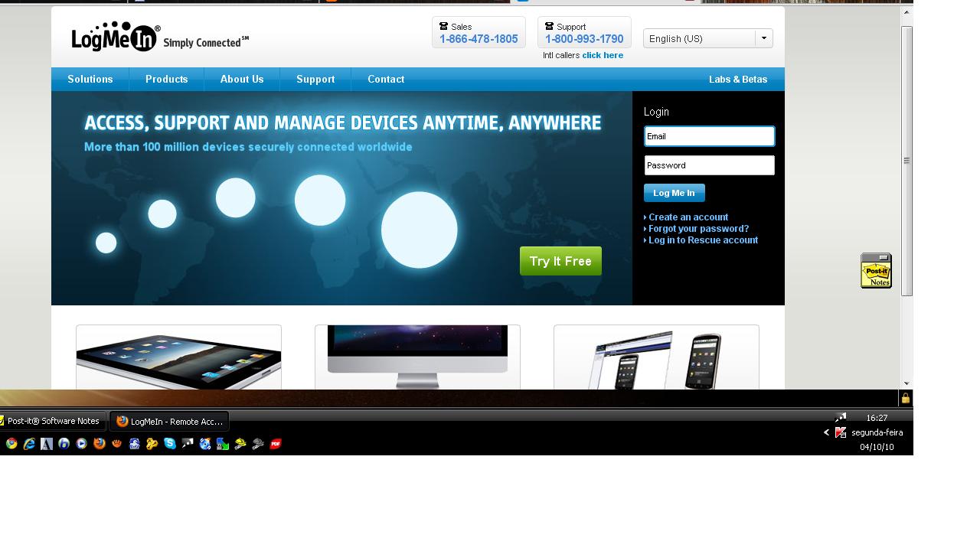Click the iMac product thumbnail
Screen dimensions: 980x551
417,357
